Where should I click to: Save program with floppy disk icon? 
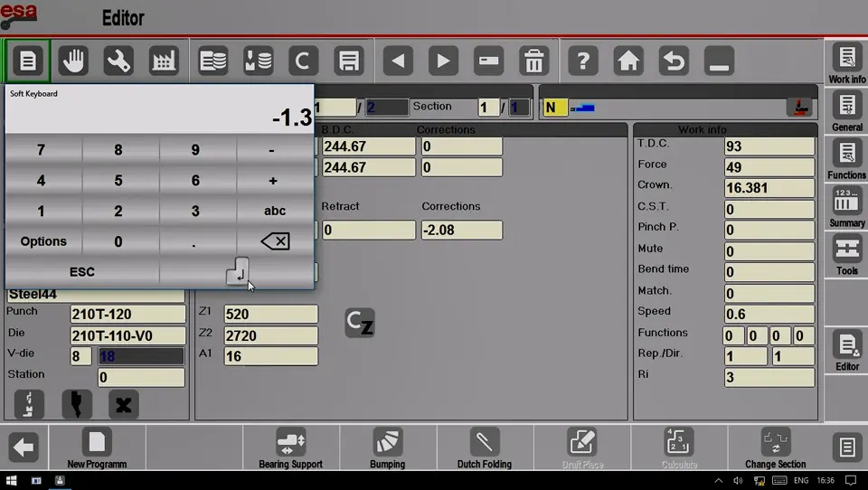pyautogui.click(x=349, y=61)
